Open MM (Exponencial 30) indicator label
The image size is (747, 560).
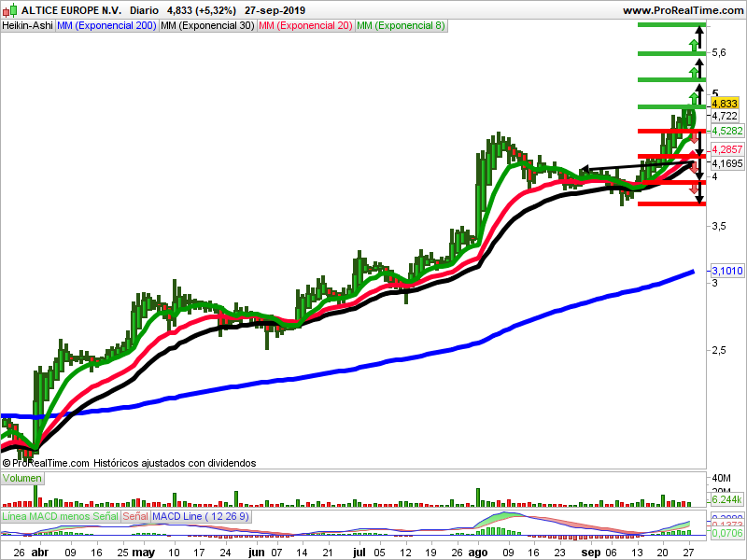point(207,26)
